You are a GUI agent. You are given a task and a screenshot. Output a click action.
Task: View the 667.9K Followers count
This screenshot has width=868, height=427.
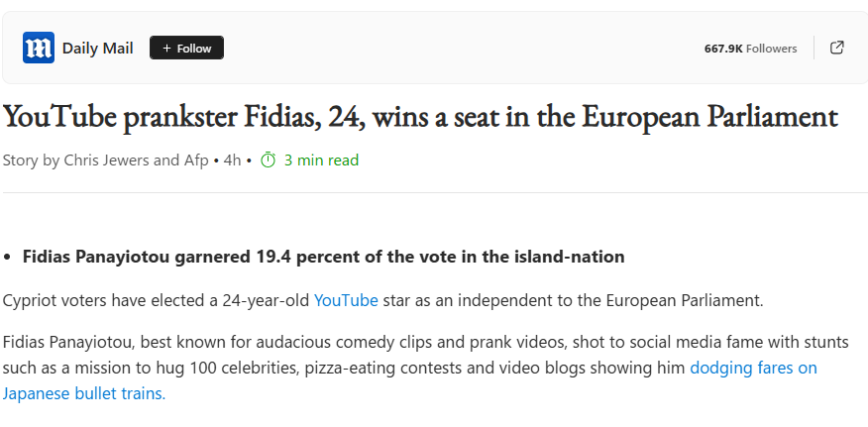point(750,49)
